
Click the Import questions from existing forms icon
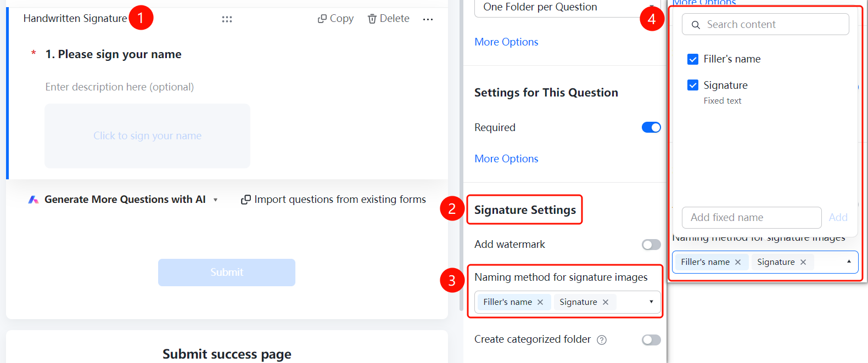(x=246, y=200)
